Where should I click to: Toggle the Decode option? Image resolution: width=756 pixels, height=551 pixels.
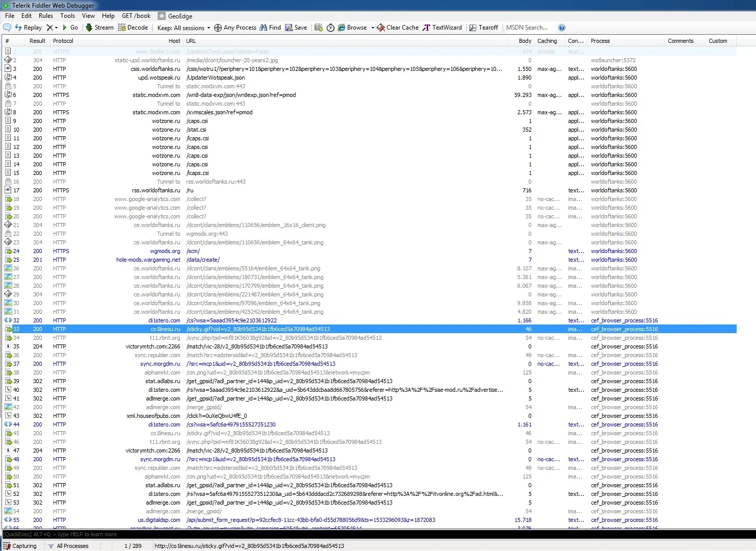click(x=133, y=28)
